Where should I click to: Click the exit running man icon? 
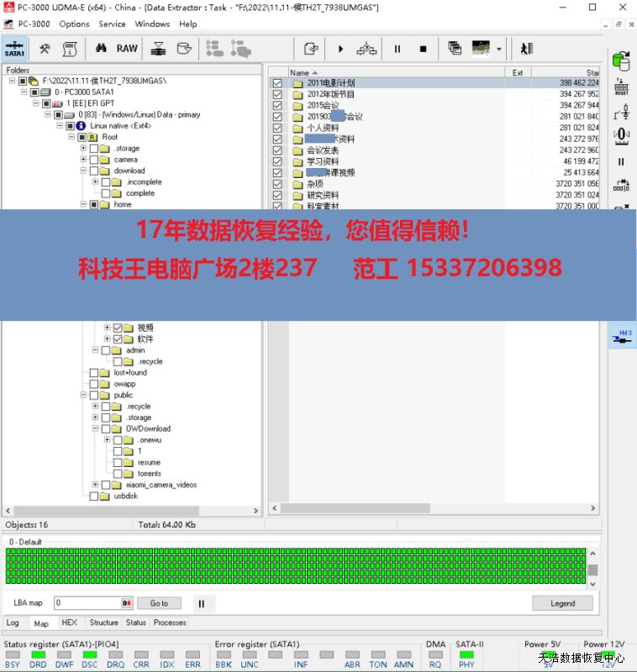tap(527, 49)
